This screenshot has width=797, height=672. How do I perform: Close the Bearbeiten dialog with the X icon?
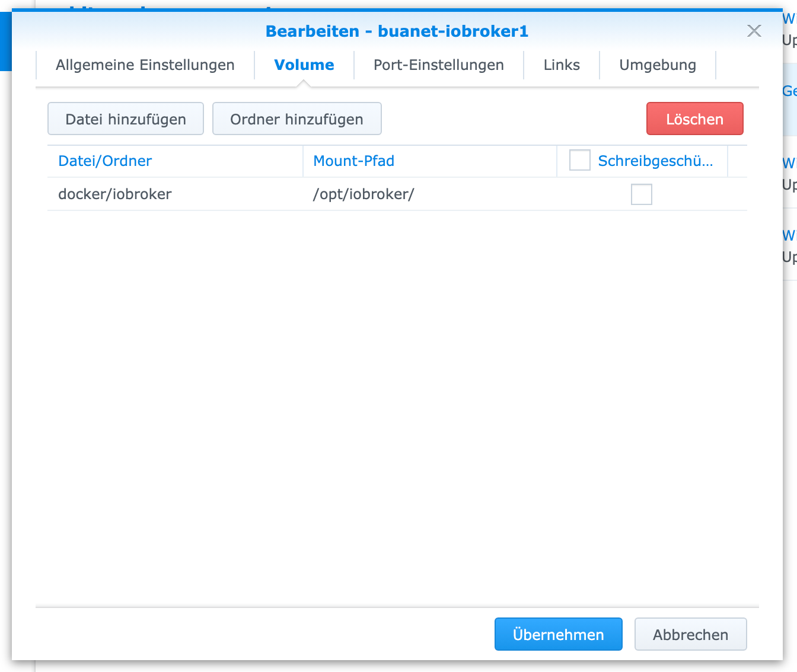pos(754,31)
